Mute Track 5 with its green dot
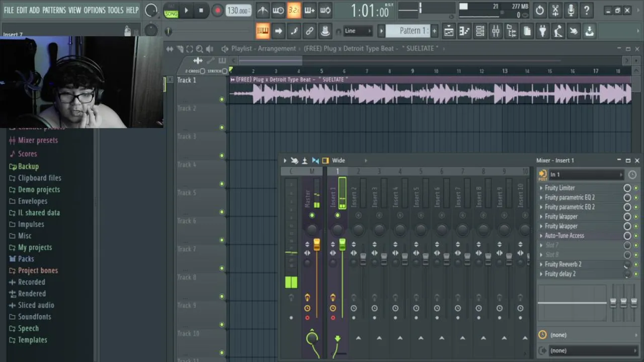 221,212
